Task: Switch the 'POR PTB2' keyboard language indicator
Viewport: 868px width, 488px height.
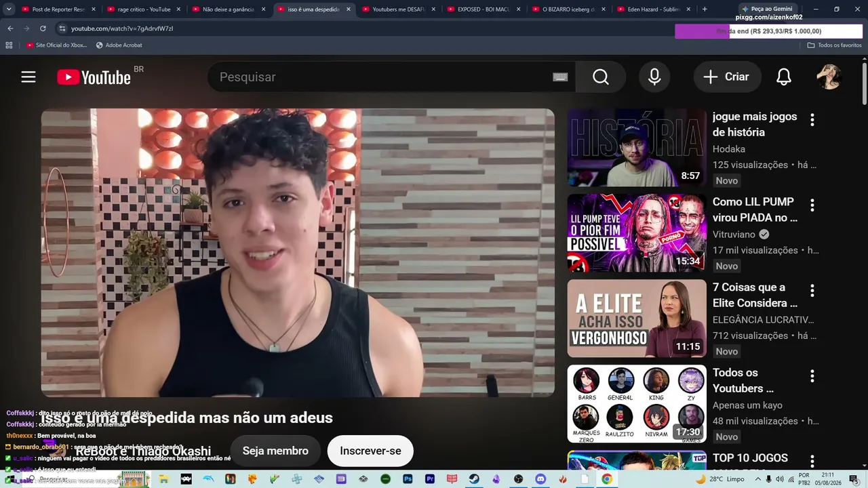Action: [804, 479]
